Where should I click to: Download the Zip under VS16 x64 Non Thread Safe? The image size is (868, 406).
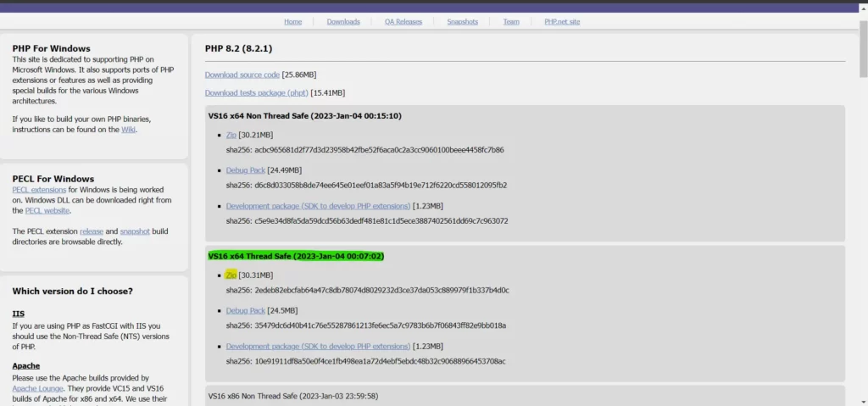[x=231, y=135]
